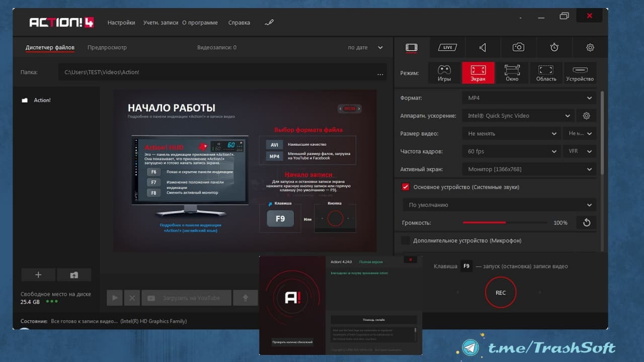Click the pen drawing icon next to Справка
The image size is (644, 362).
[269, 23]
